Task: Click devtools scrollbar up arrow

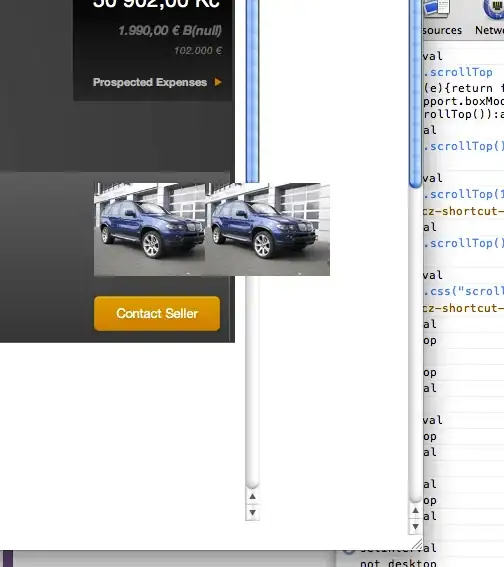Action: point(415,510)
